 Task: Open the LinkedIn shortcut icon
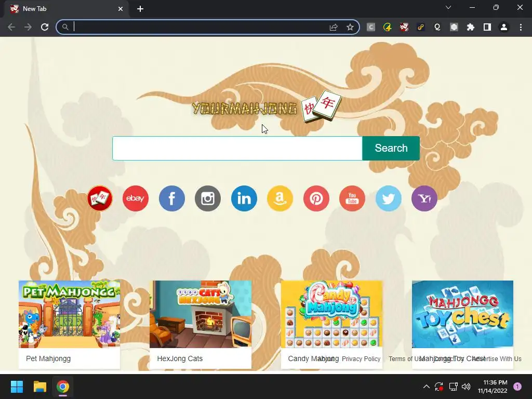pyautogui.click(x=244, y=198)
